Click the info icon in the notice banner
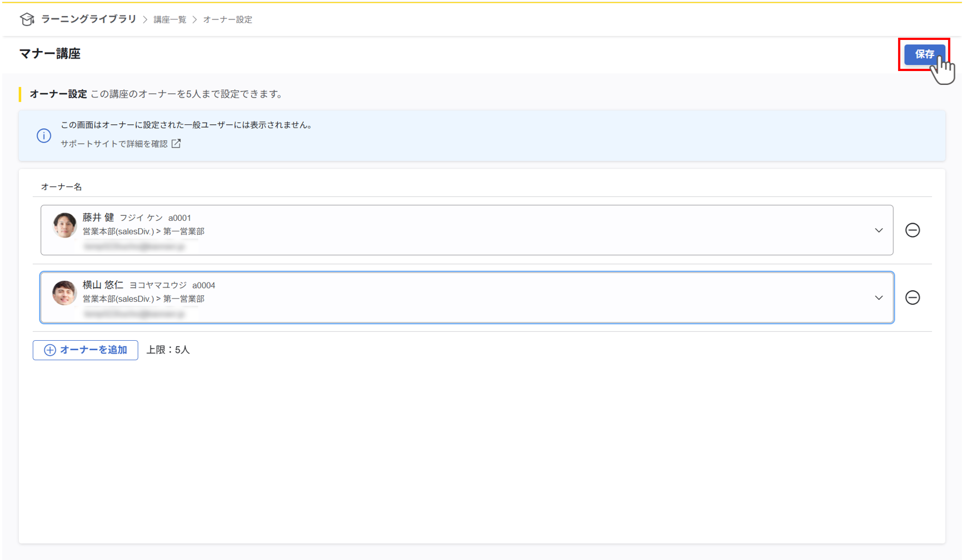The width and height of the screenshot is (963, 560). pyautogui.click(x=44, y=135)
